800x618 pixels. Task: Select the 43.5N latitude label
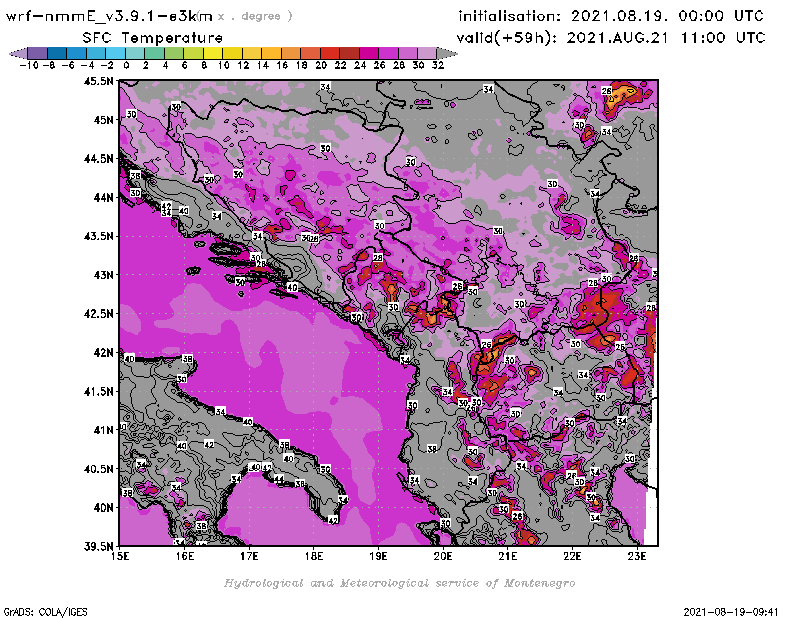point(99,236)
